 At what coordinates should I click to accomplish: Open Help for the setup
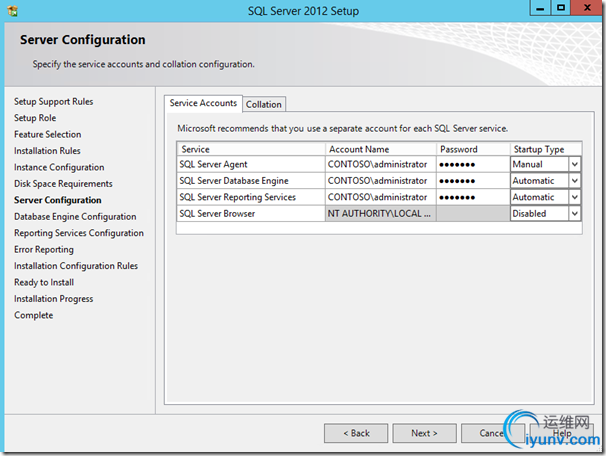[562, 433]
